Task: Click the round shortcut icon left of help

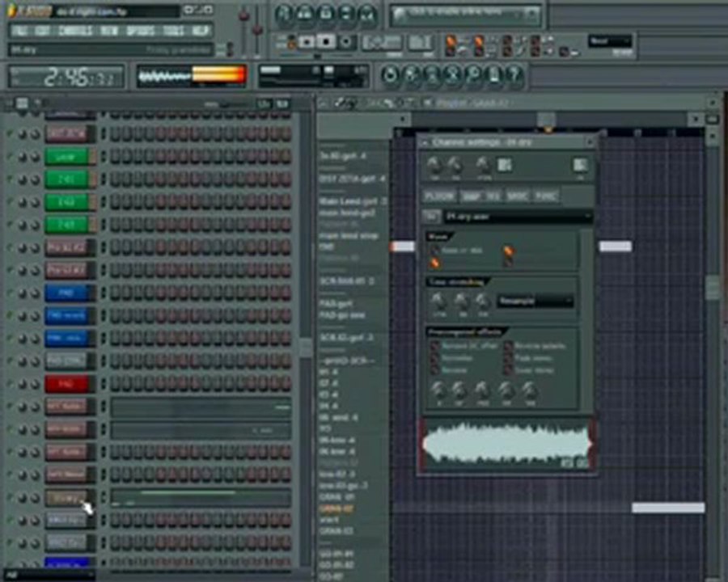Action: tap(494, 76)
